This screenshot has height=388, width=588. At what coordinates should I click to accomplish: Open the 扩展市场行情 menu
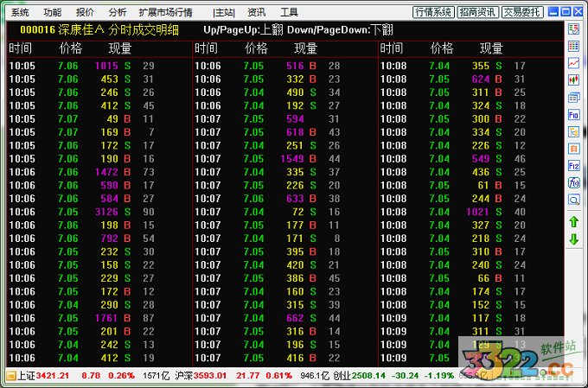[x=165, y=12]
